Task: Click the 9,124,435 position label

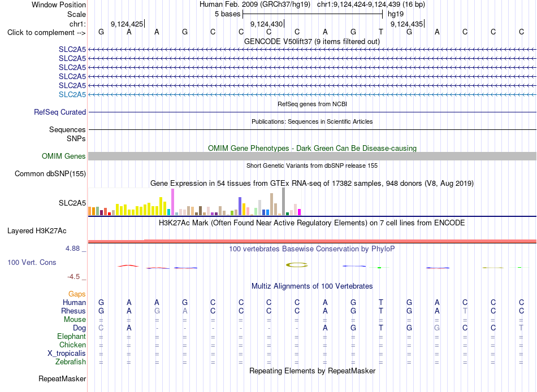Action: [x=407, y=24]
